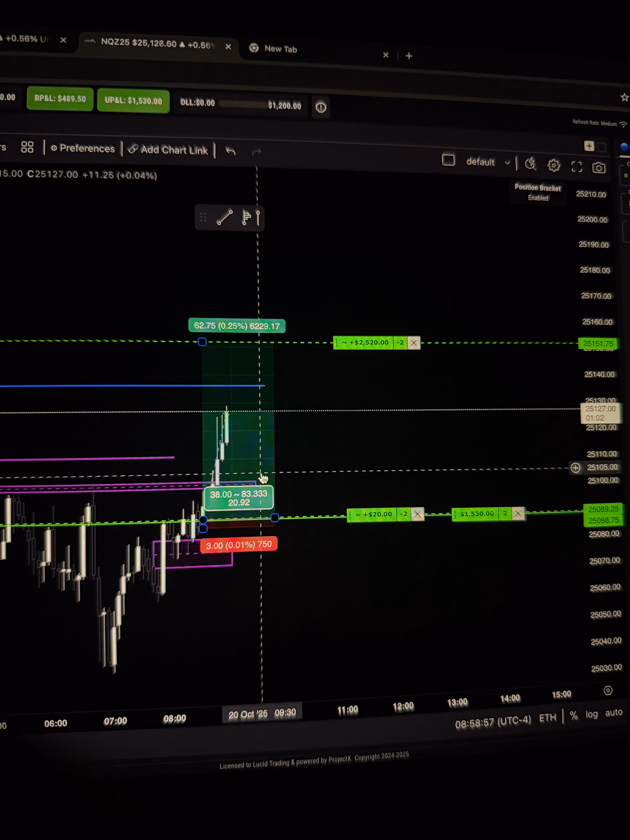Open Preferences
The height and width of the screenshot is (840, 630).
click(83, 148)
